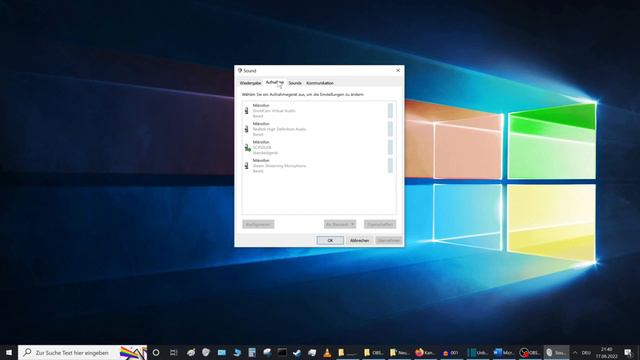Click the Konfigurieren button
The image size is (640, 360).
258,224
